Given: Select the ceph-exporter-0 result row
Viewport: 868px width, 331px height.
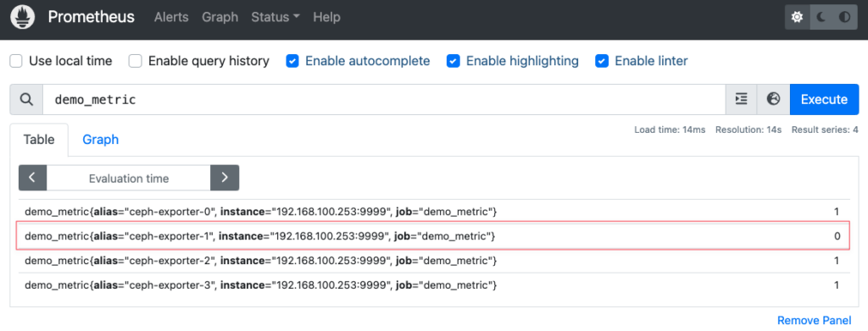Looking at the screenshot, I should (434, 211).
